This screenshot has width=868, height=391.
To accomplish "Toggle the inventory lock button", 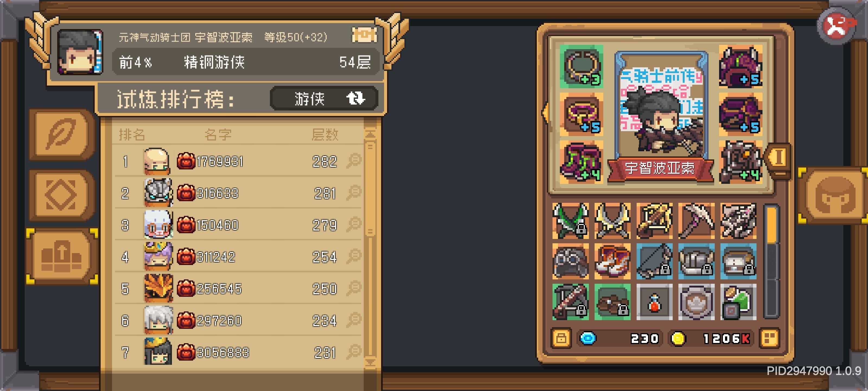I will [561, 338].
